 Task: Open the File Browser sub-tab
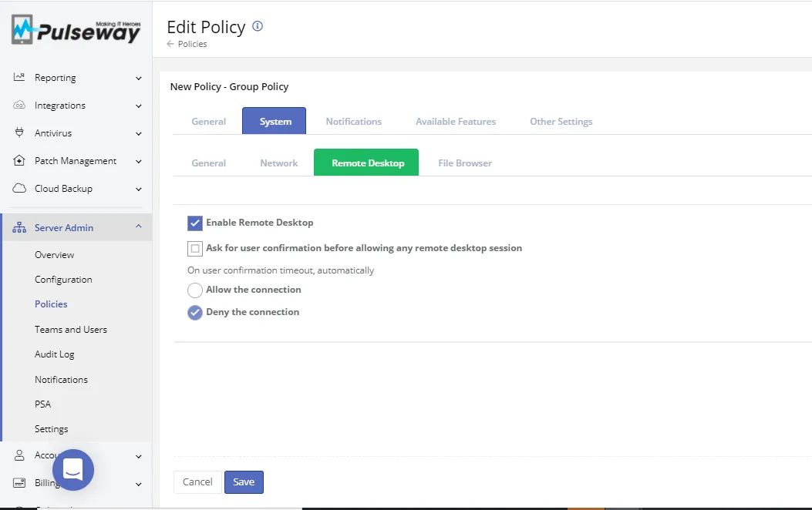464,163
